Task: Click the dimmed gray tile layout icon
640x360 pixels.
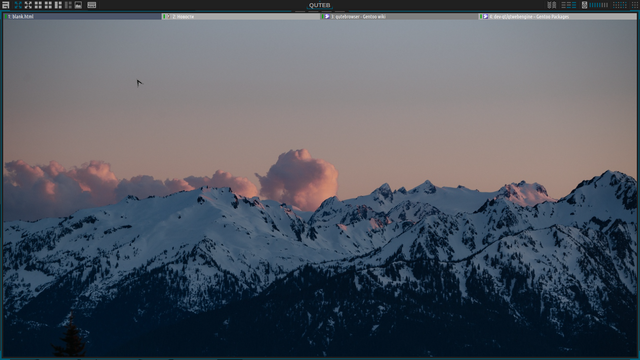Action: [68, 5]
